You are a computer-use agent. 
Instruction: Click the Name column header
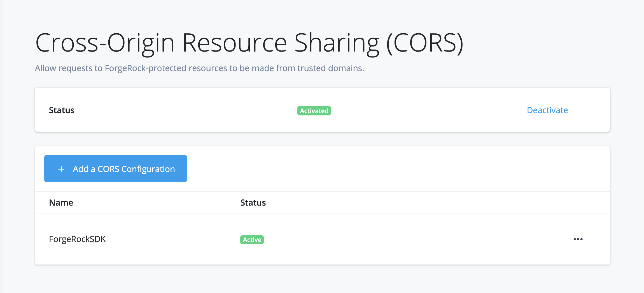[61, 202]
